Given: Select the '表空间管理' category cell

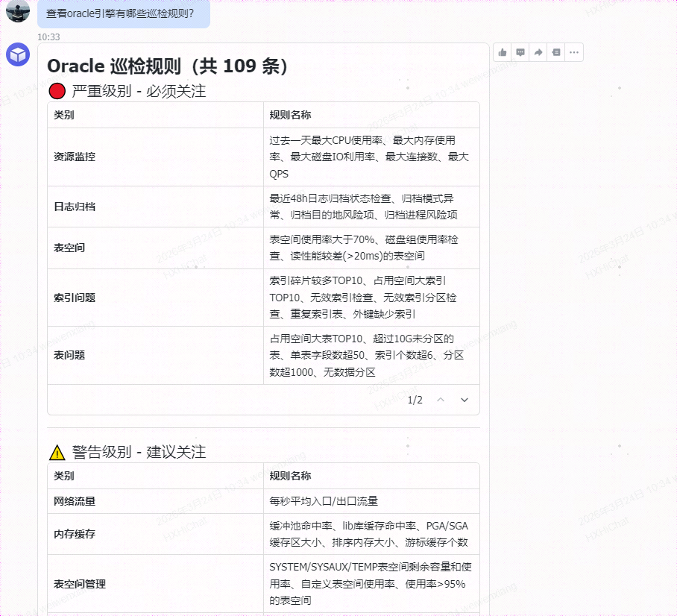Looking at the screenshot, I should point(155,584).
